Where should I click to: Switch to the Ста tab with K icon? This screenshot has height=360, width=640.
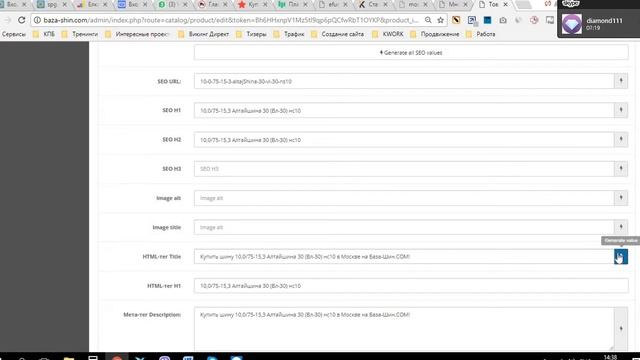(x=372, y=4)
